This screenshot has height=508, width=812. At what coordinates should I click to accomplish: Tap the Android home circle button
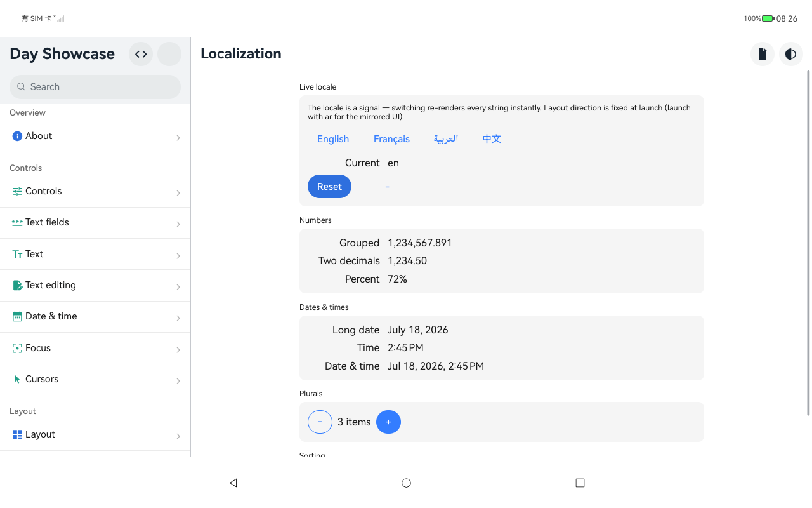pyautogui.click(x=406, y=483)
